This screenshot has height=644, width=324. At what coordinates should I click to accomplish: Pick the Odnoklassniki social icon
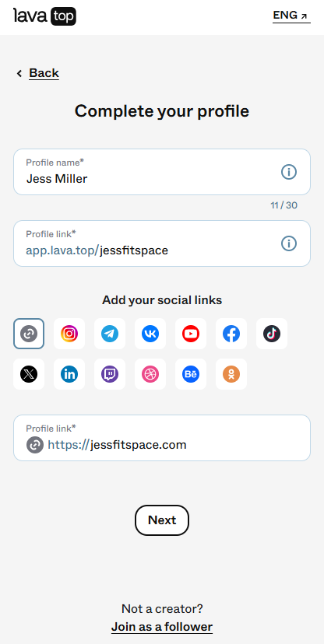231,374
